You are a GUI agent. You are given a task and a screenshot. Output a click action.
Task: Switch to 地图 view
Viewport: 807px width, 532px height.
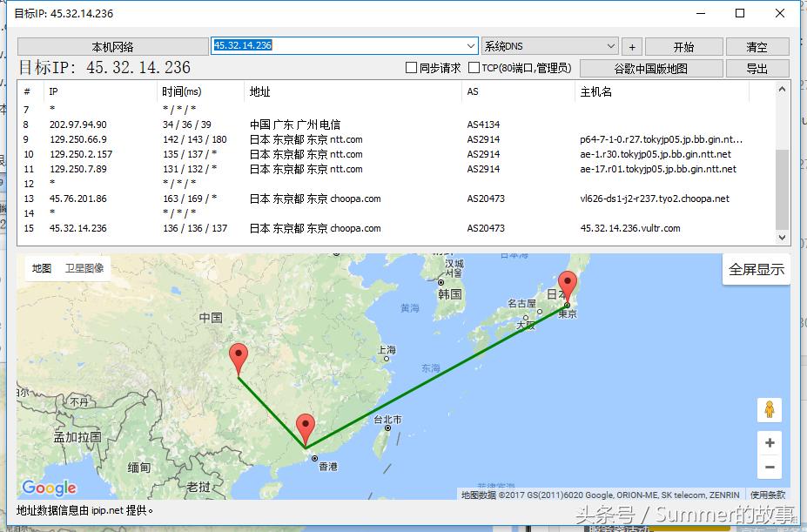(40, 269)
